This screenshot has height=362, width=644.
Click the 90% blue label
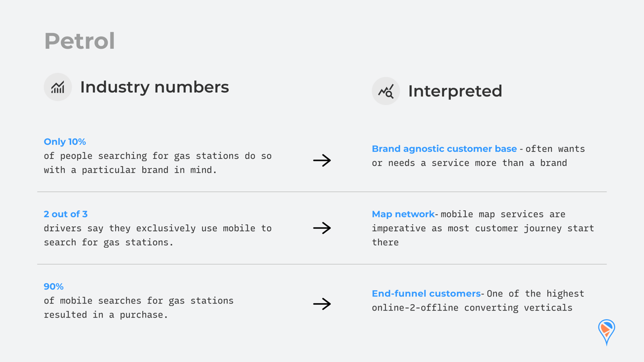point(54,286)
